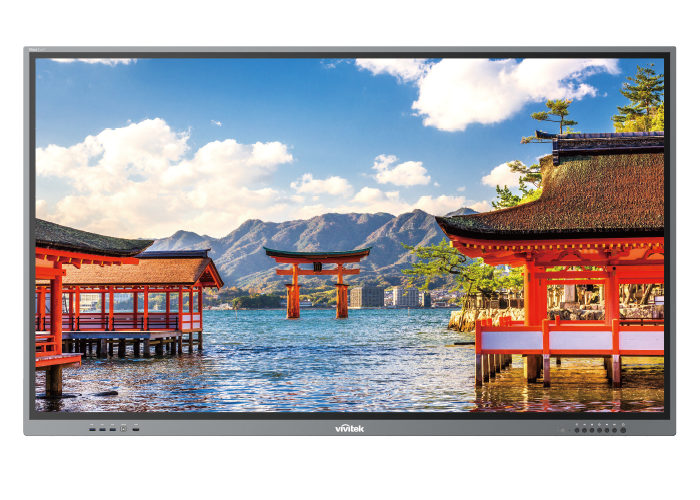Click the second front USB port from the left
Image resolution: width=700 pixels, height=500 pixels.
101,428
